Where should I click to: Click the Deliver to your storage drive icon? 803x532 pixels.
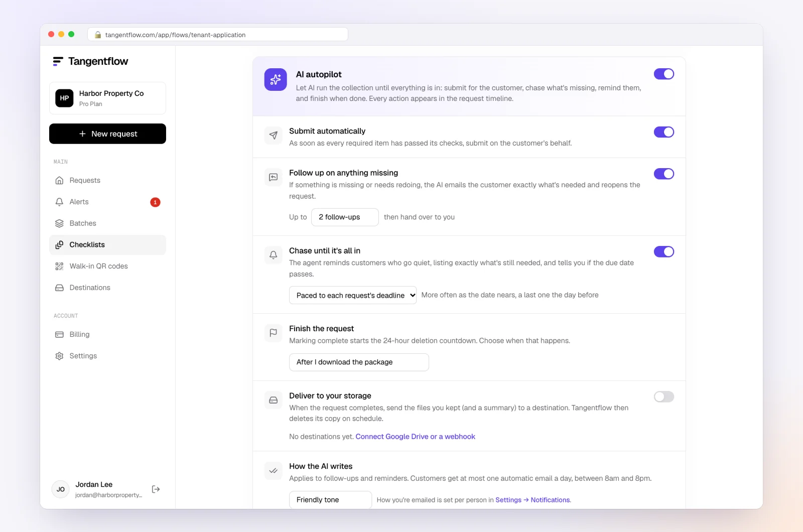pyautogui.click(x=274, y=400)
